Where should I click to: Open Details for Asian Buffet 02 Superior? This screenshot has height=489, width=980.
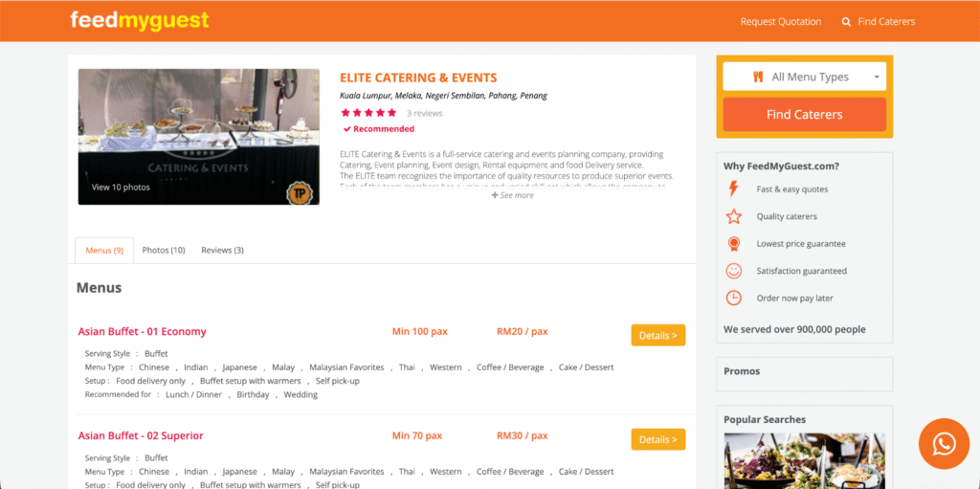657,439
